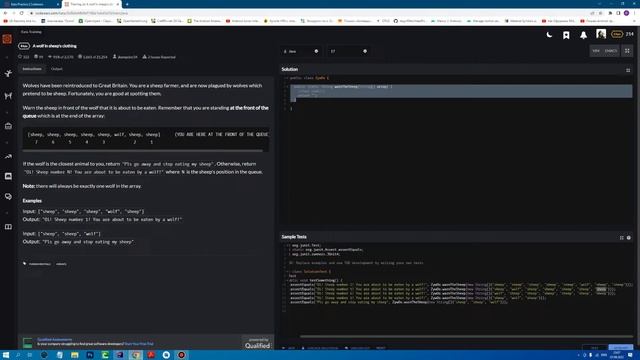Screen dimensions: 640x360
Task: Open the Photoshop taskbar icon
Action: click(x=90, y=355)
